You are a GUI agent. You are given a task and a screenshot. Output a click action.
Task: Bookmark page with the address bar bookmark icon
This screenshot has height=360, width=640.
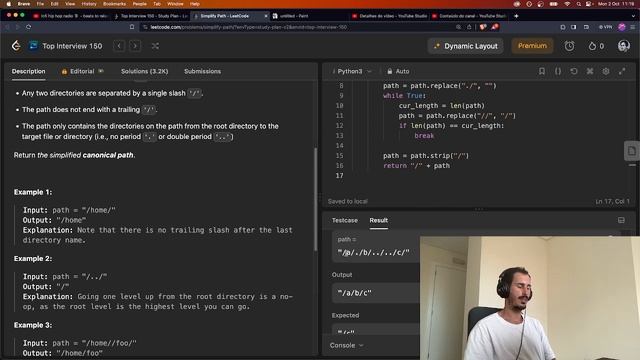132,27
